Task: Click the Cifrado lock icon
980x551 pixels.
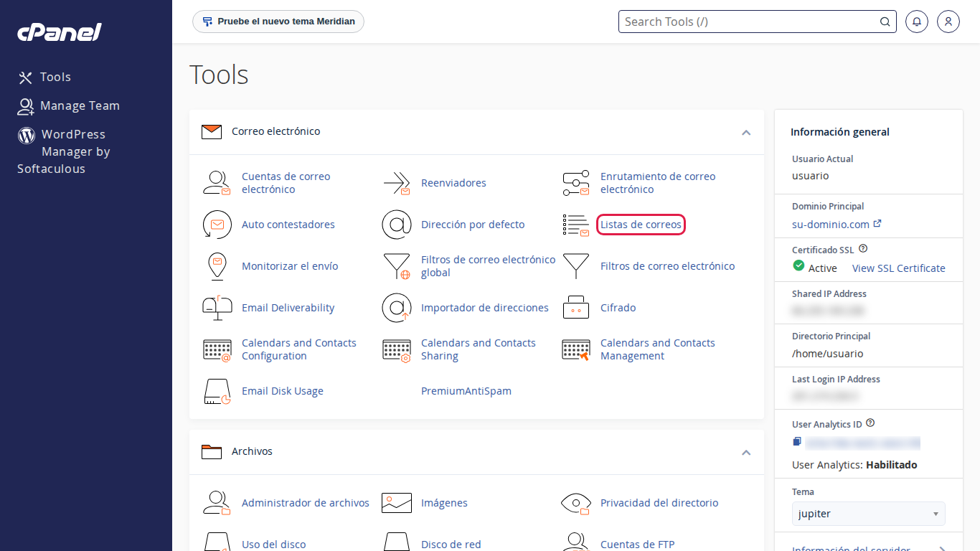Action: tap(575, 308)
